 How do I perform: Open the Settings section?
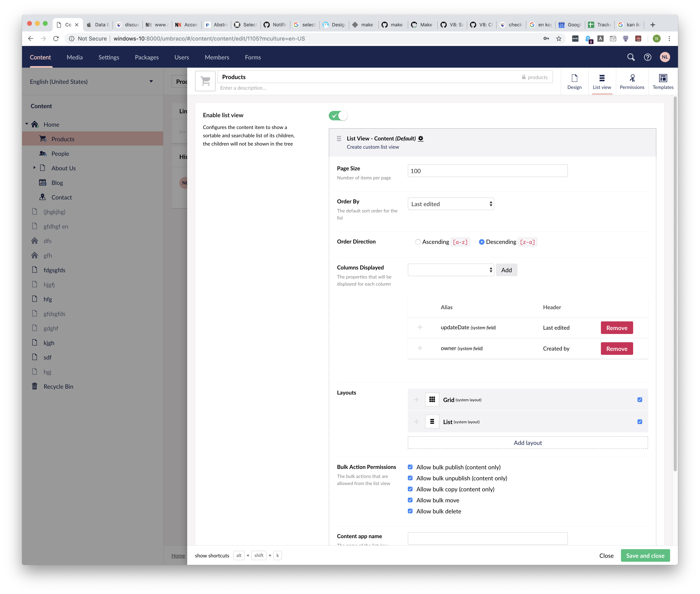tap(108, 57)
